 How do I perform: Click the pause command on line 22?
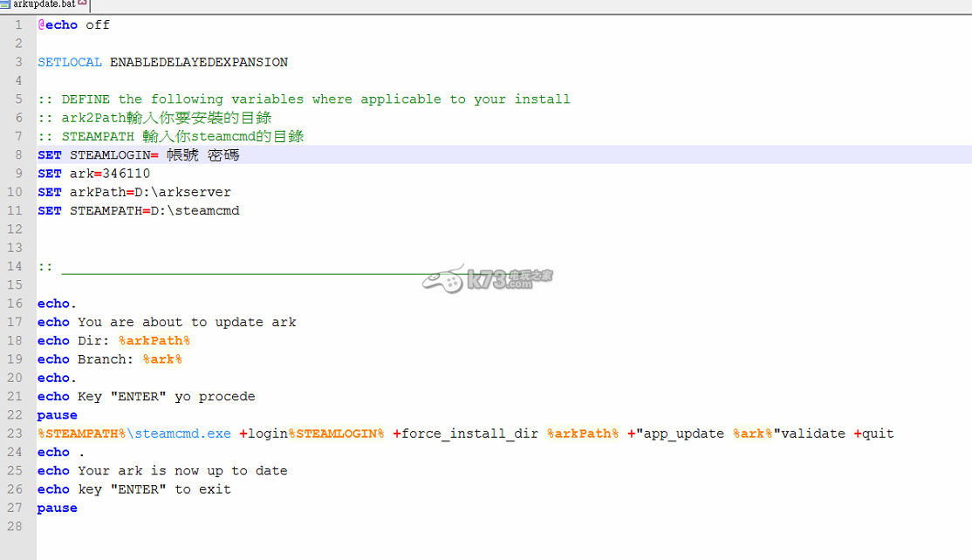click(57, 415)
